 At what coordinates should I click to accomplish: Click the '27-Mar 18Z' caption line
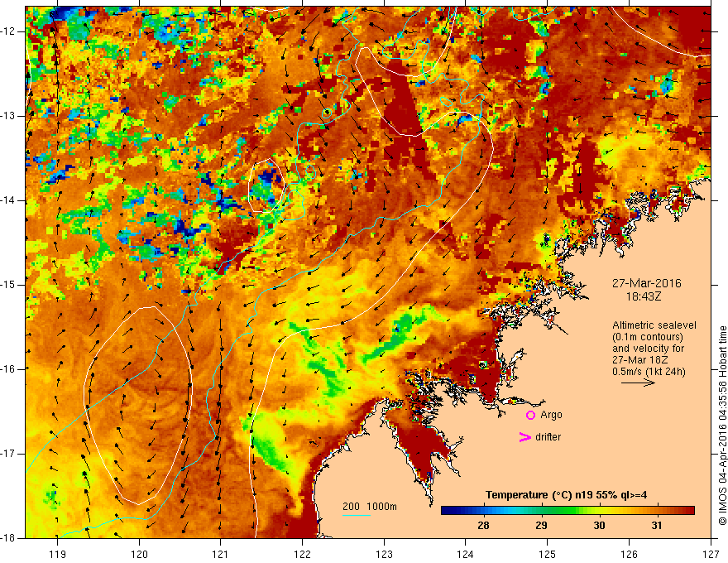tap(639, 360)
